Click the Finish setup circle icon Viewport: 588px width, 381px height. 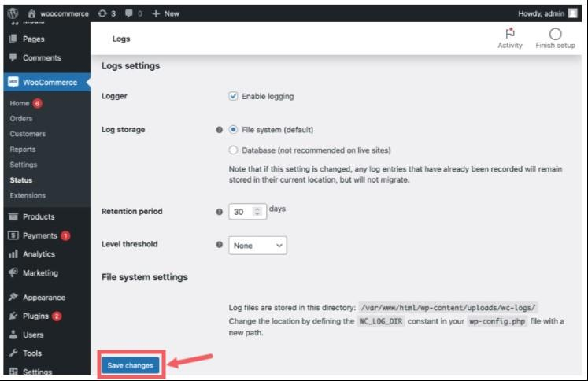point(555,34)
